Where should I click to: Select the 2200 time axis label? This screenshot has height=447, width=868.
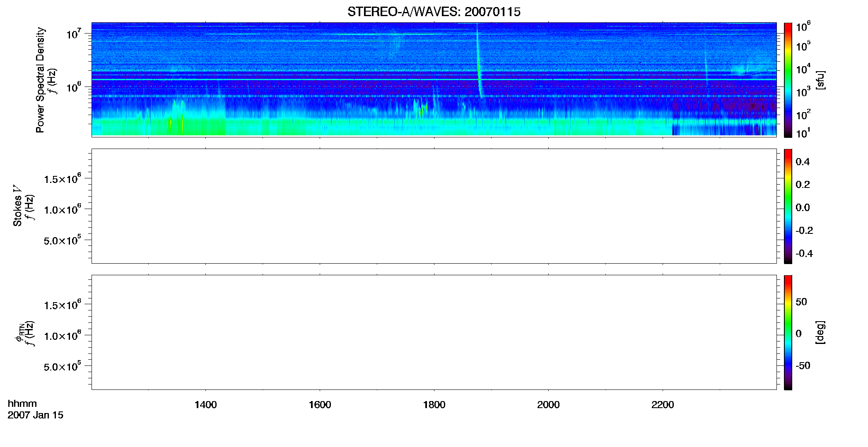[663, 405]
